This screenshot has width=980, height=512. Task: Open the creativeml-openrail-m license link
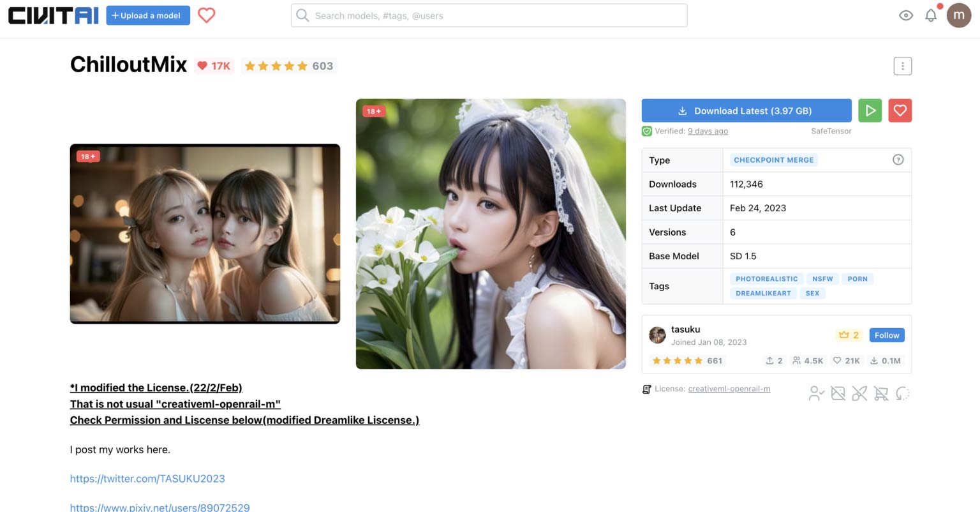729,389
